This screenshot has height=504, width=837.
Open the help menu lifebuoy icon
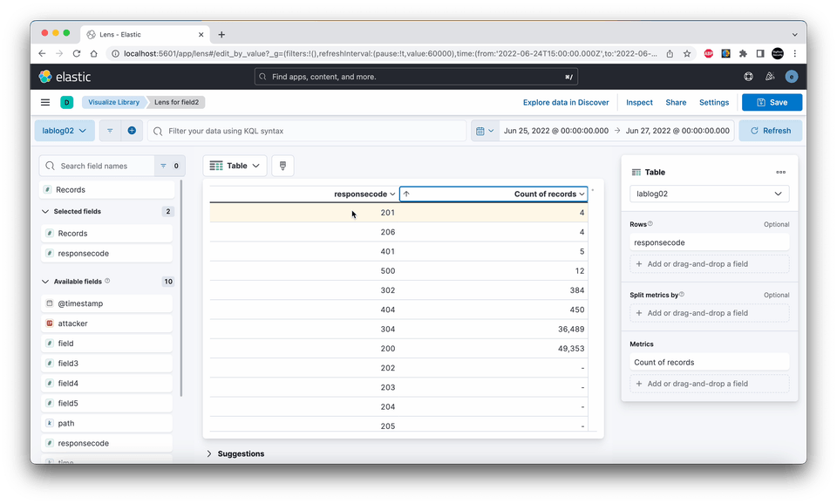click(748, 77)
